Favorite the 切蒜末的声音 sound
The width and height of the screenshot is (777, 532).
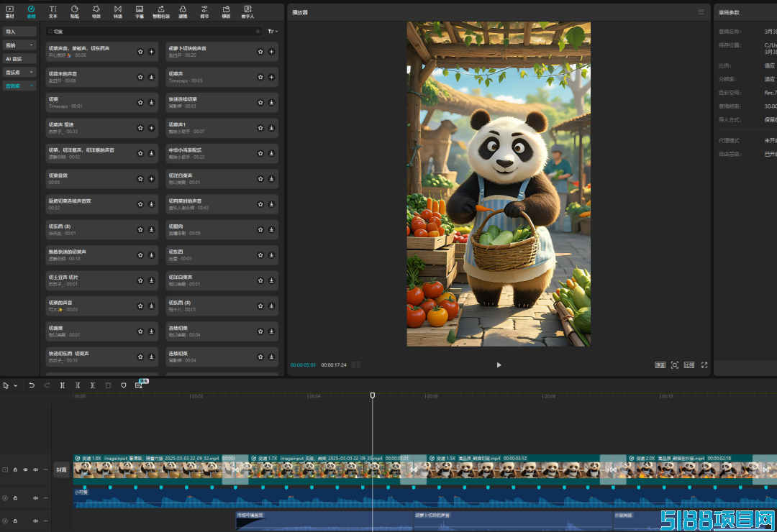click(141, 77)
